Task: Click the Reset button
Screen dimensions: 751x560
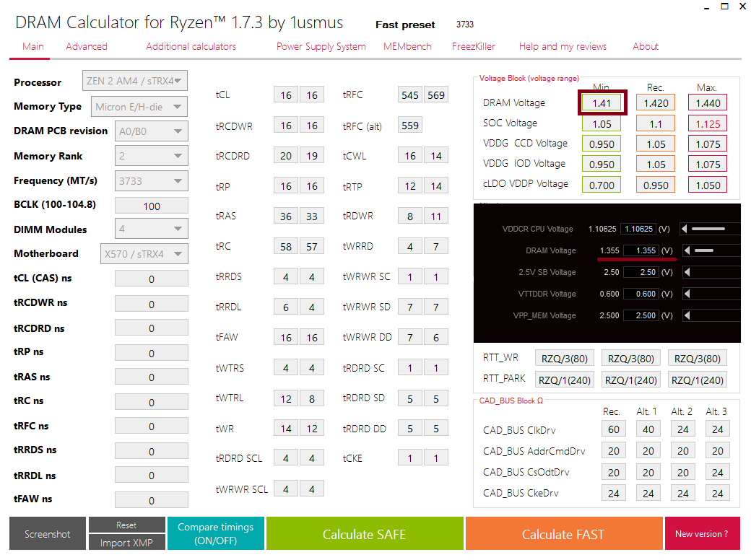Action: 126,525
